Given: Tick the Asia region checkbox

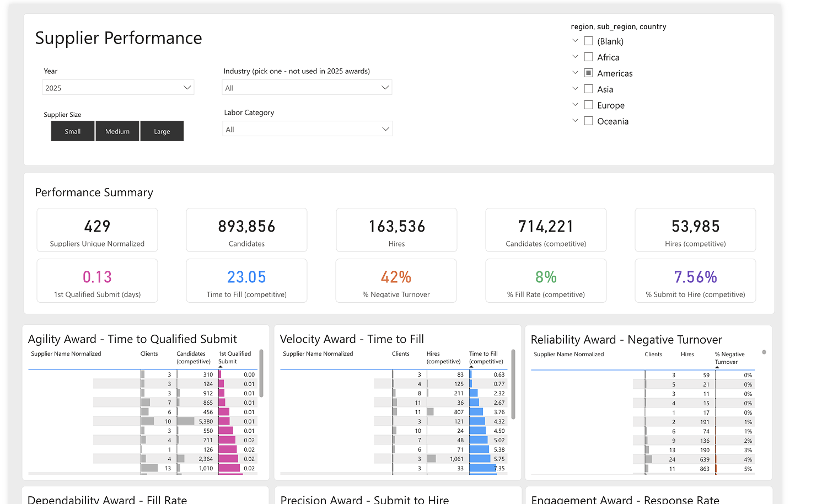Looking at the screenshot, I should coord(588,89).
